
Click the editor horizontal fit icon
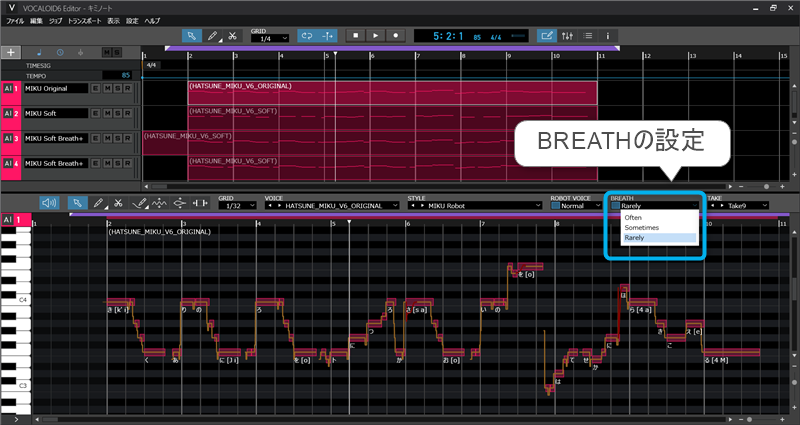(x=200, y=203)
